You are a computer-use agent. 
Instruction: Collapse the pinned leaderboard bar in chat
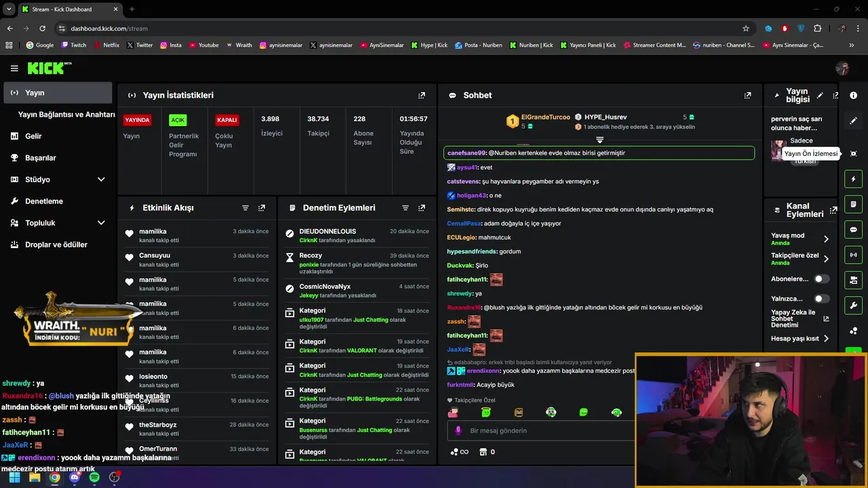tap(599, 140)
